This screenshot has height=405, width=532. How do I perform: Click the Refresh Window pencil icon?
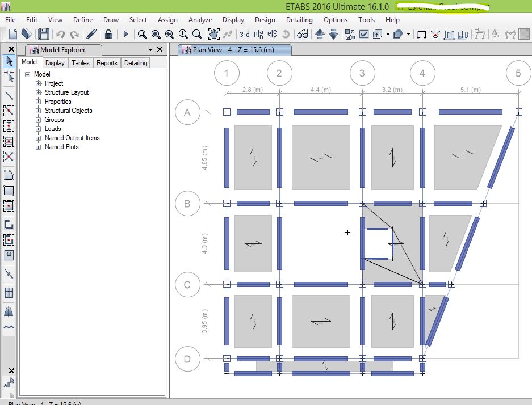click(91, 34)
